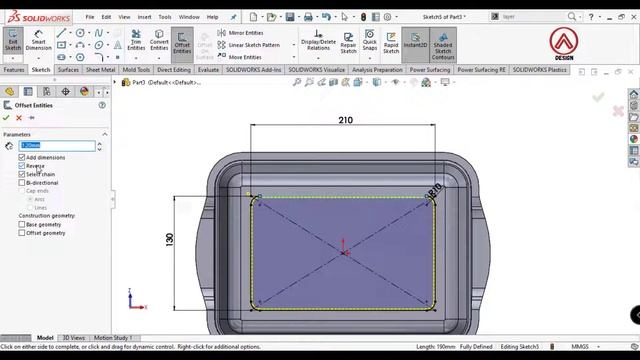Toggle the Reverse checkbox
The height and width of the screenshot is (360, 640).
[22, 166]
